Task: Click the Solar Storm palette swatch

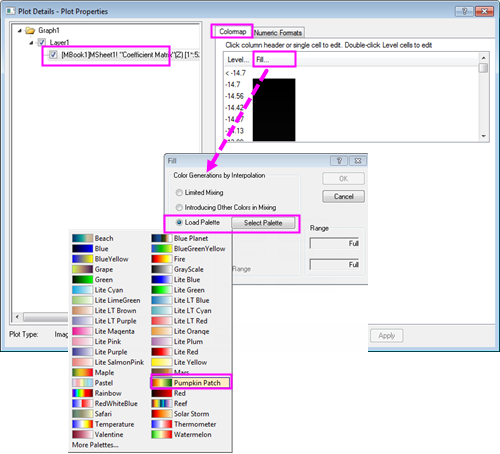Action: click(162, 414)
